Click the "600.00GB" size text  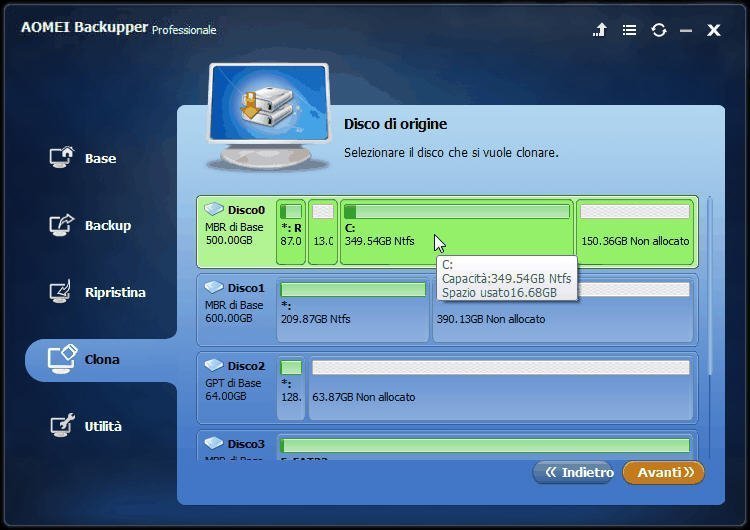[x=229, y=318]
